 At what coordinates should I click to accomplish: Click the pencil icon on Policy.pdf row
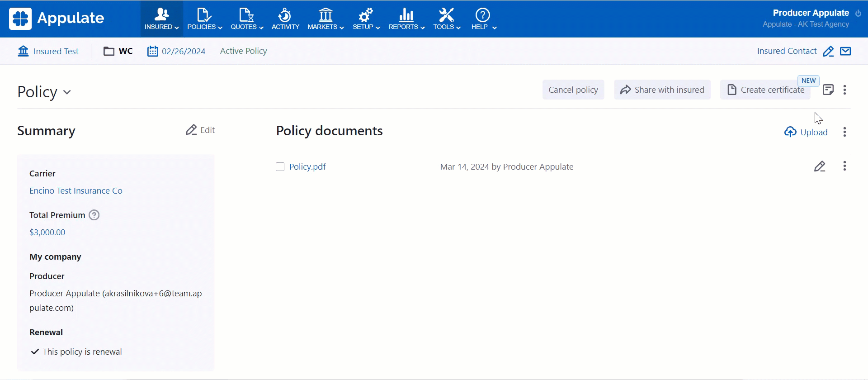click(820, 166)
